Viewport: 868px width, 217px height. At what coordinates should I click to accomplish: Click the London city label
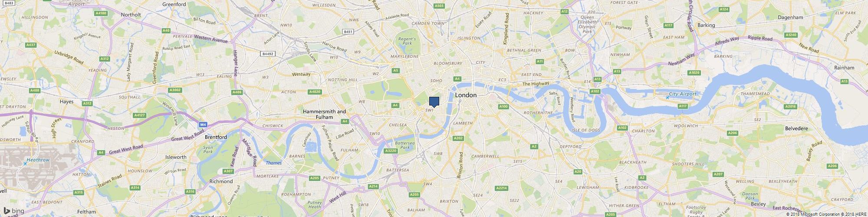466,95
